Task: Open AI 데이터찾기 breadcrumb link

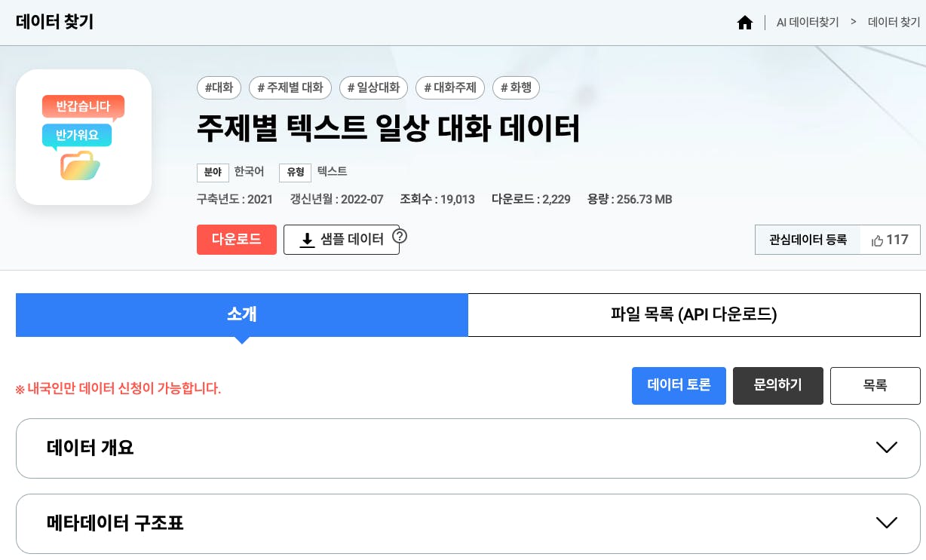Action: tap(808, 23)
